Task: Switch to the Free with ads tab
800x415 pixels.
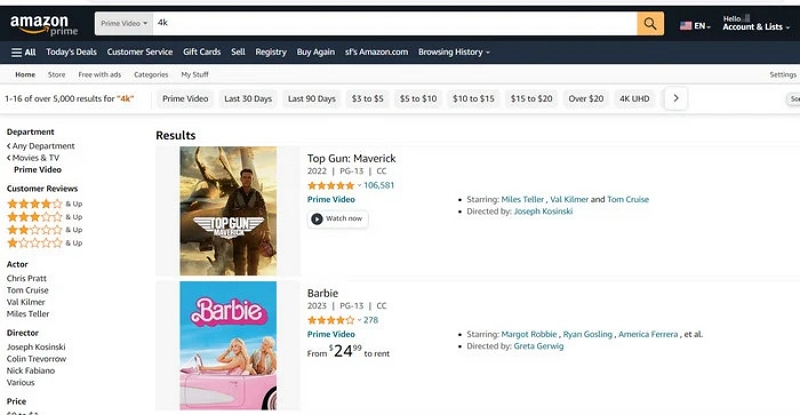Action: click(x=99, y=75)
